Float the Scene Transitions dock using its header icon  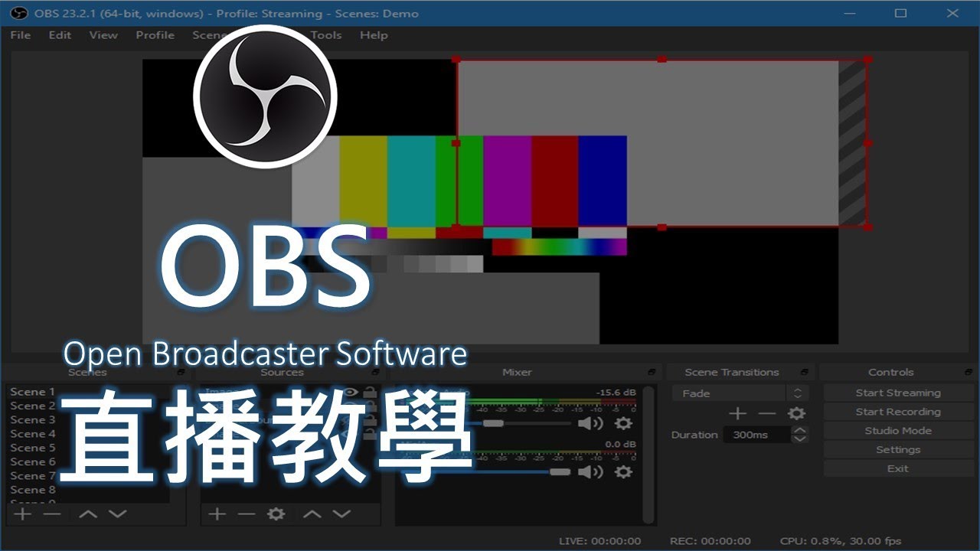[805, 372]
